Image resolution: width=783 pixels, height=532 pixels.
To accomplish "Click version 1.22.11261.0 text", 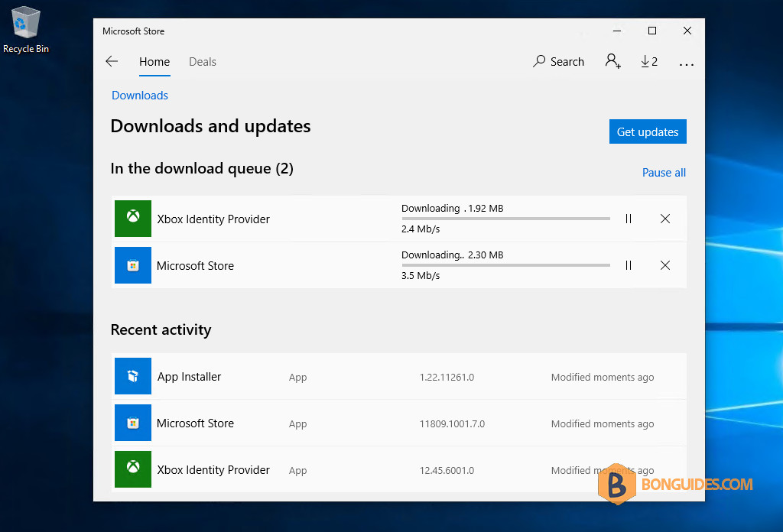I will coord(447,378).
